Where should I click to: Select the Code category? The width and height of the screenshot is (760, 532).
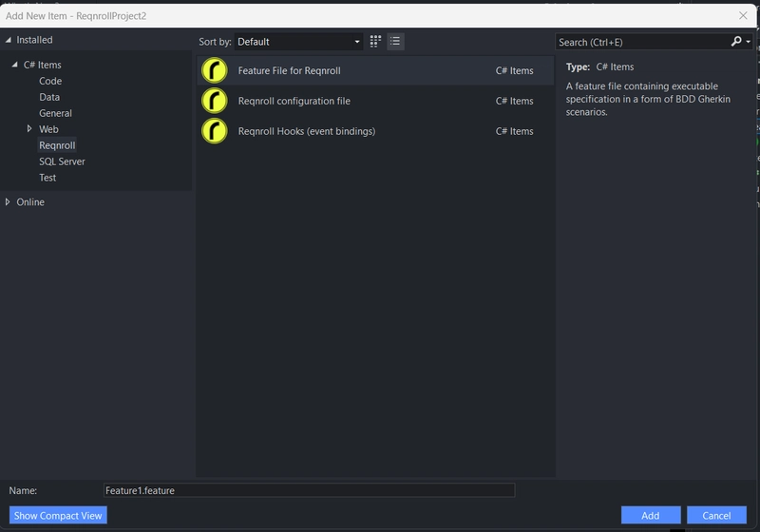coord(50,81)
